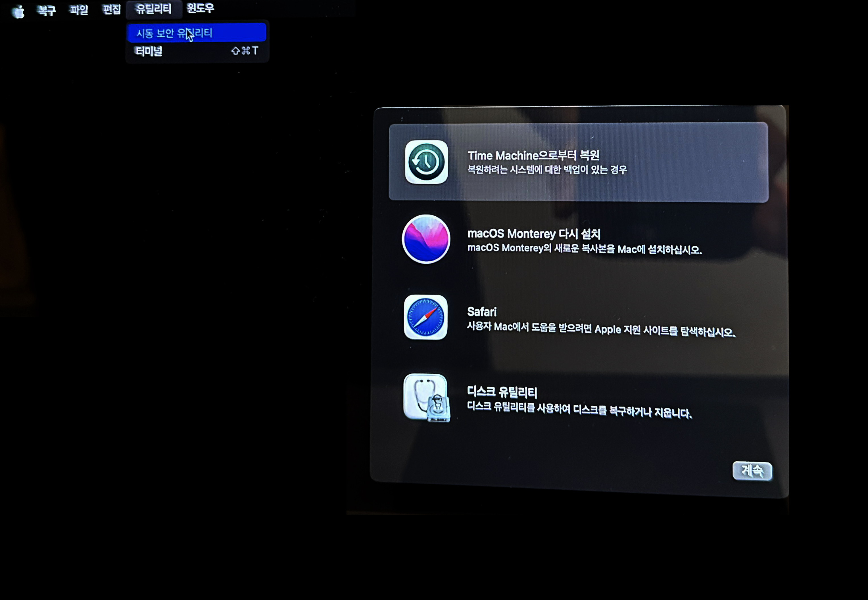
Task: Select the Safari option title
Action: point(482,312)
